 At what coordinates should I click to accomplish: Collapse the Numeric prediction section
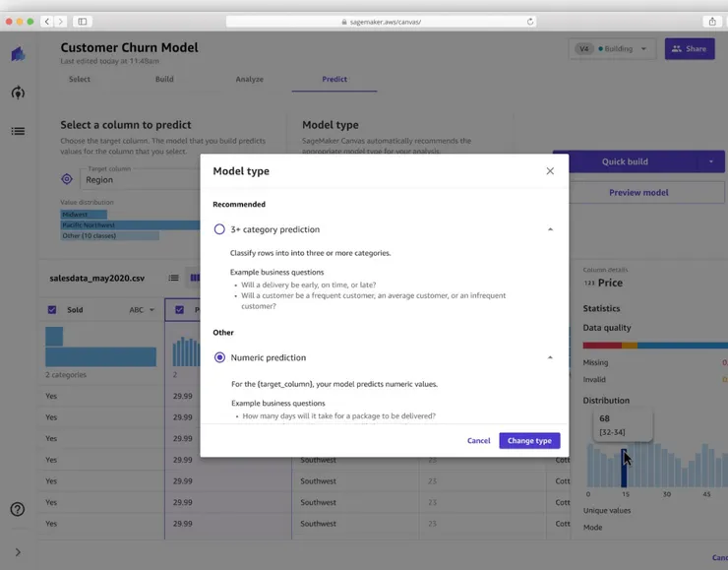tap(550, 357)
